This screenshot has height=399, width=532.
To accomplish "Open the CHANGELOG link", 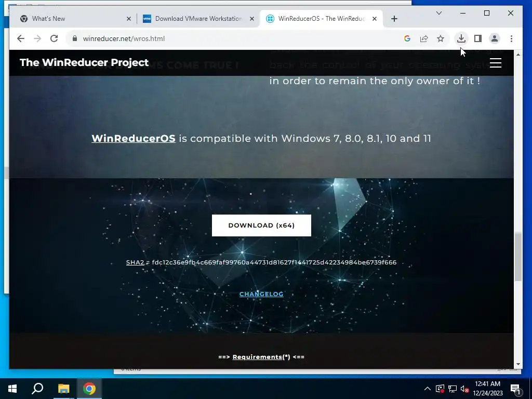I will pyautogui.click(x=261, y=294).
